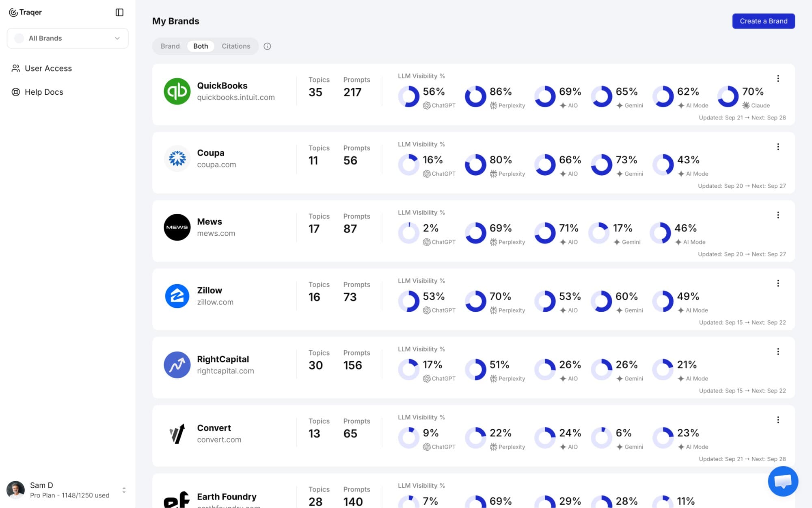Screen dimensions: 812x508
Task: Click RightCapital 51% Perplexity donut chart
Action: [475, 369]
